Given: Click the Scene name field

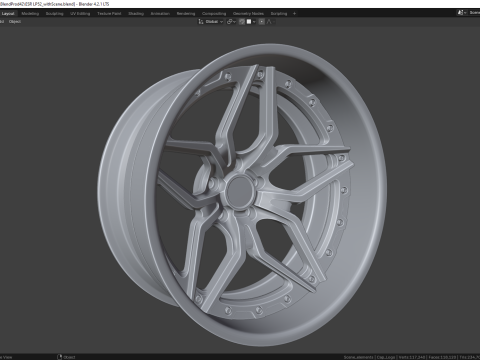Looking at the screenshot, I should pyautogui.click(x=474, y=13).
